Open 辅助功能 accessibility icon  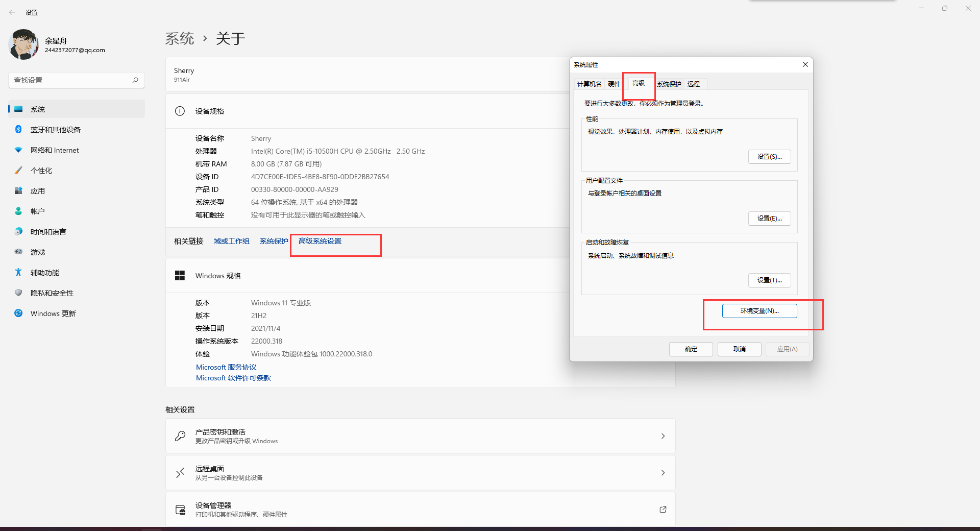[x=18, y=273]
